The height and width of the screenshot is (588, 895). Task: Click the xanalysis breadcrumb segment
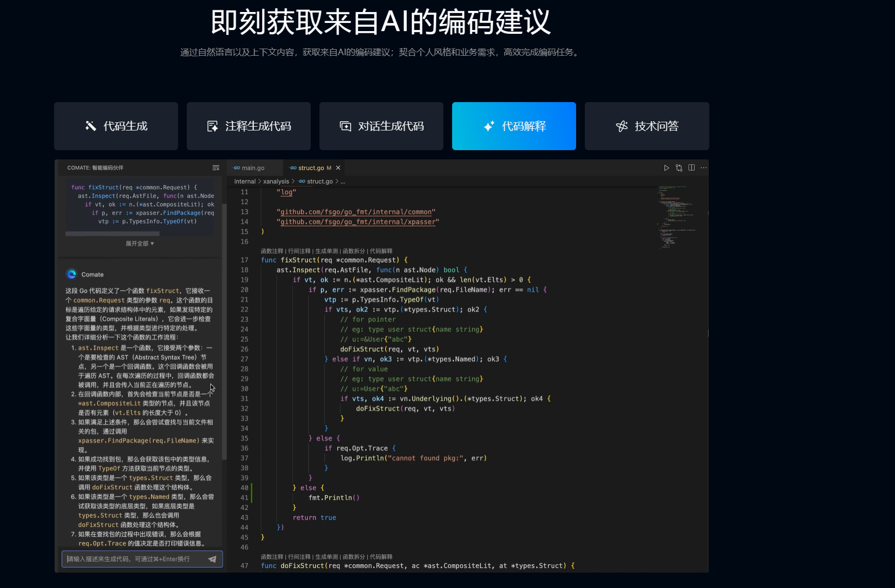(x=276, y=181)
